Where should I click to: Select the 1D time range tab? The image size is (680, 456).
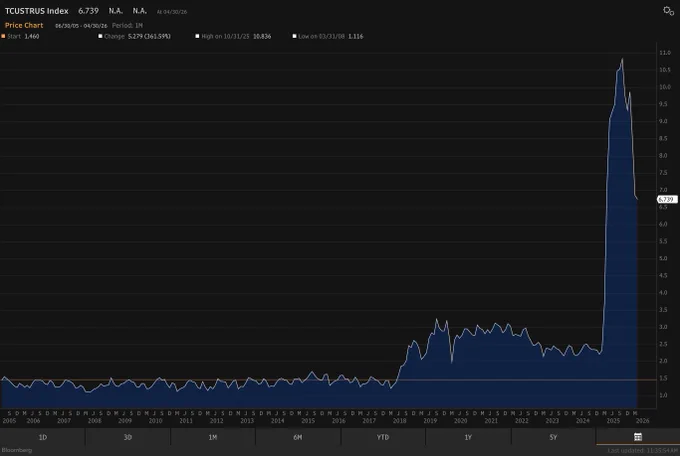click(42, 437)
